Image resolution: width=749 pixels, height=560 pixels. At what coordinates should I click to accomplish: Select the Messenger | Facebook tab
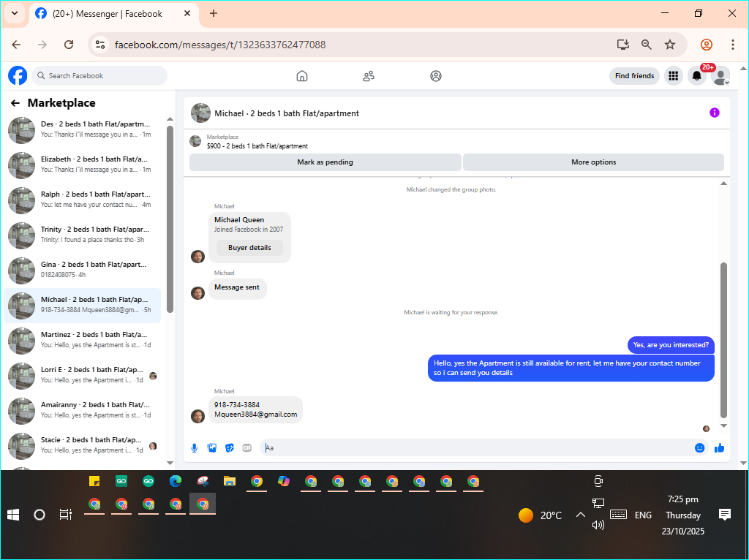coord(113,14)
